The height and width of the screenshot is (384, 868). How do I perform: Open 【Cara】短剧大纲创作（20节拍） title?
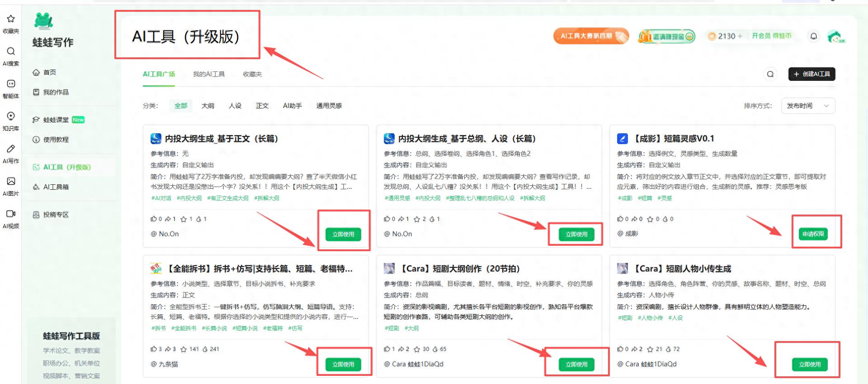click(x=459, y=269)
